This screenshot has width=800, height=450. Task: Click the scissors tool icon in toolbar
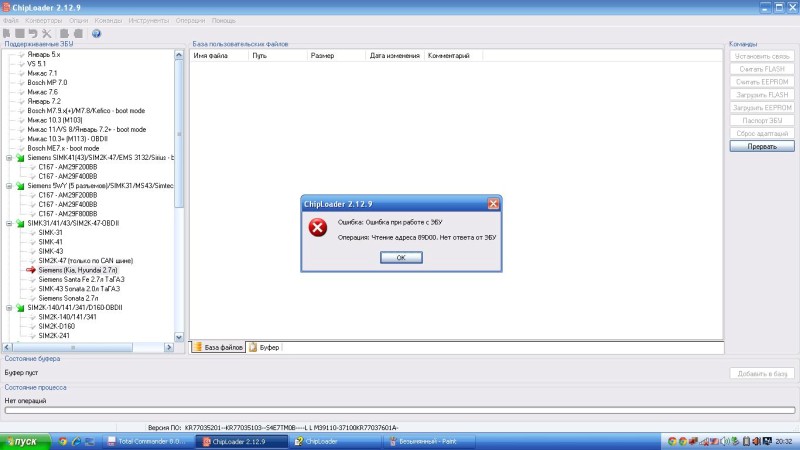coord(46,33)
